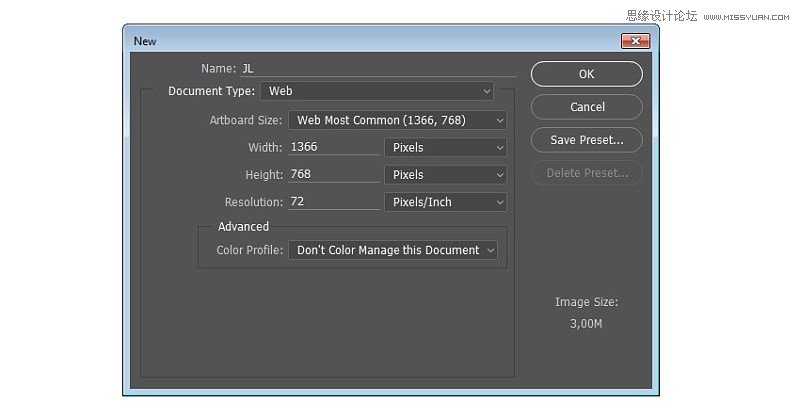
Task: Expand the Color Profile dropdown
Action: pos(392,250)
